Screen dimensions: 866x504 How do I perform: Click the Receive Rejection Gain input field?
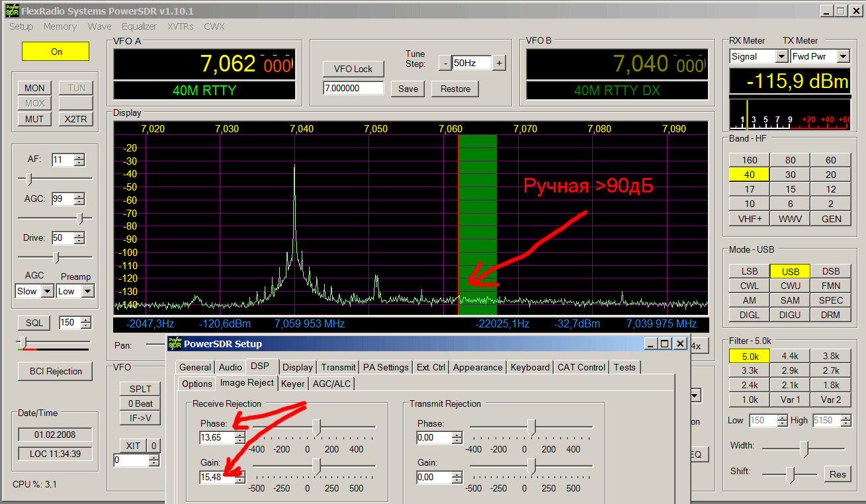click(217, 477)
